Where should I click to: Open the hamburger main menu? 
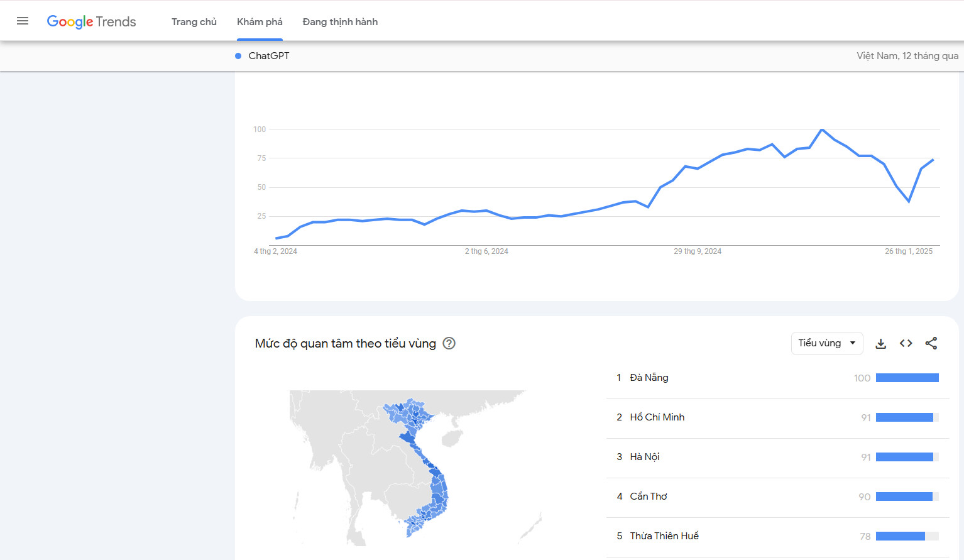point(23,21)
